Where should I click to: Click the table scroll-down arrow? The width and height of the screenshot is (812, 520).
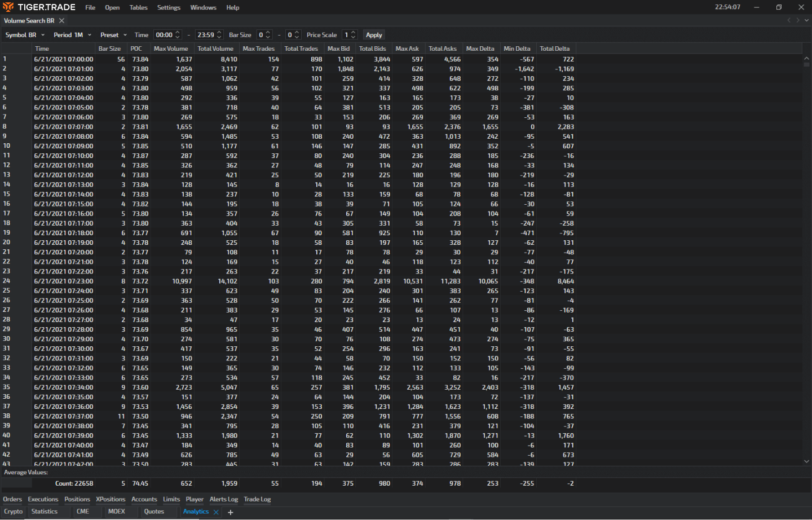click(x=806, y=461)
